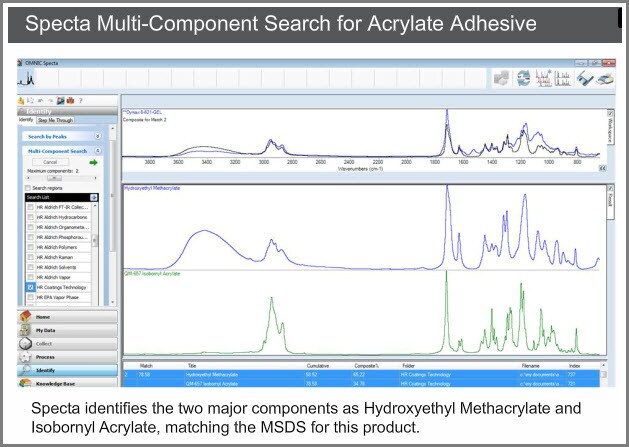The image size is (629, 447).
Task: Expand the Search by Peaks panel
Action: click(x=97, y=134)
